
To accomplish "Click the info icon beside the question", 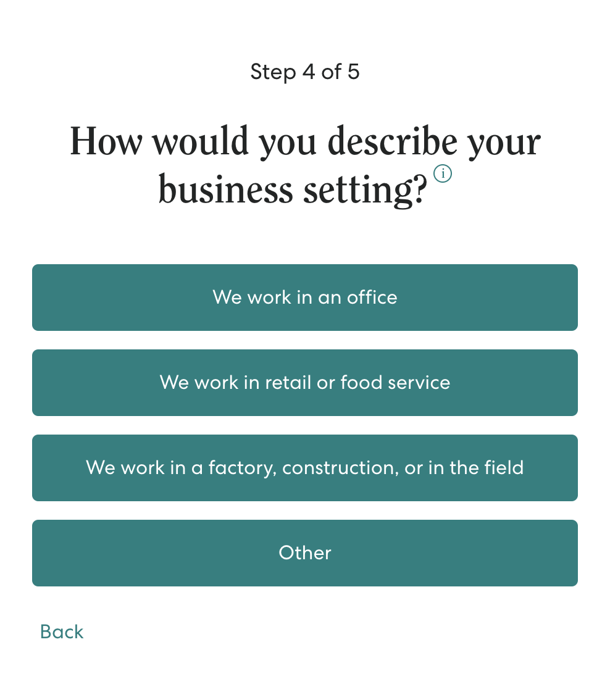I will pos(443,174).
